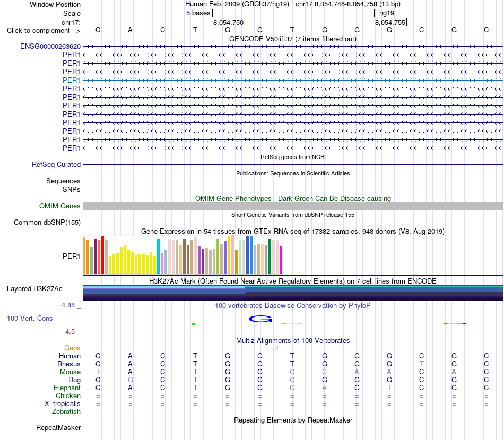Screen dimensions: 504x440
Task: Open the RefSeq Curated track label
Action: coord(56,164)
